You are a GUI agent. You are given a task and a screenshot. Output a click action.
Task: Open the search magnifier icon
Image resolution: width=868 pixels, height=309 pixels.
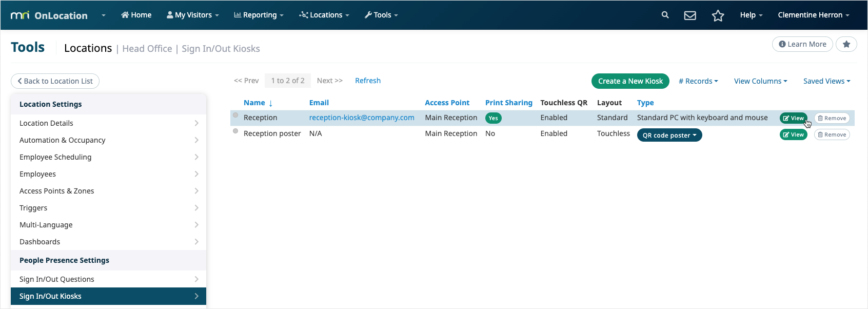pyautogui.click(x=665, y=15)
